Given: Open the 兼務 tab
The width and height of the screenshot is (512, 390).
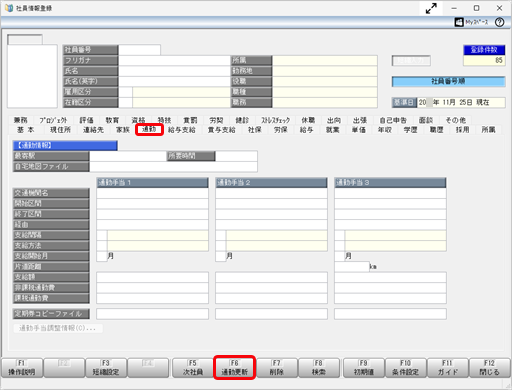Looking at the screenshot, I should tap(21, 120).
